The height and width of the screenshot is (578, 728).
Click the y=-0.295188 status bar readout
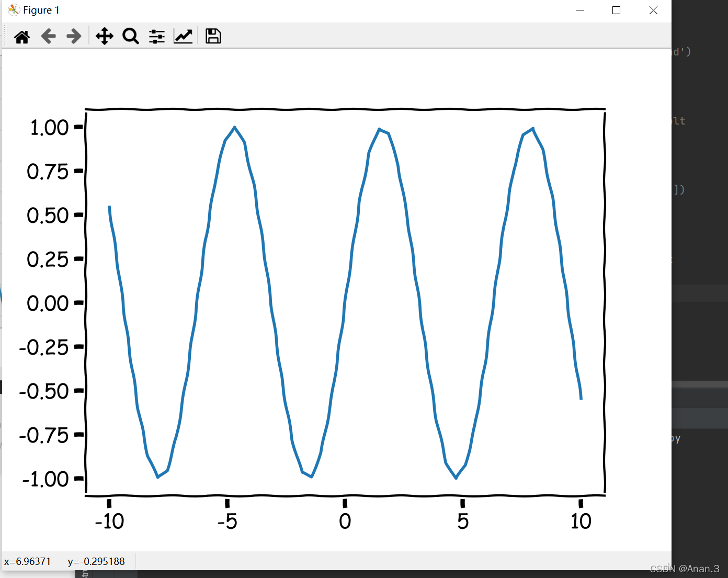96,561
